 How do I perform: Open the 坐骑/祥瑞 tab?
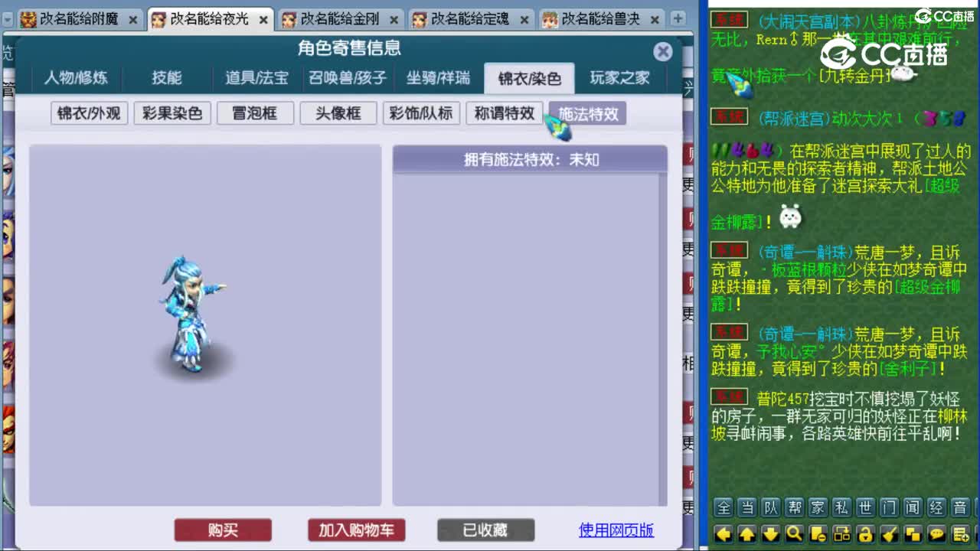click(438, 78)
